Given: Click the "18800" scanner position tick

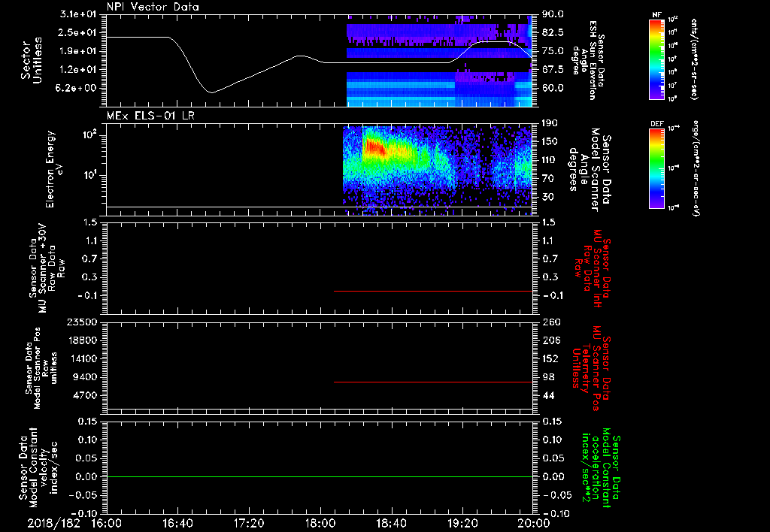Looking at the screenshot, I should [x=81, y=340].
